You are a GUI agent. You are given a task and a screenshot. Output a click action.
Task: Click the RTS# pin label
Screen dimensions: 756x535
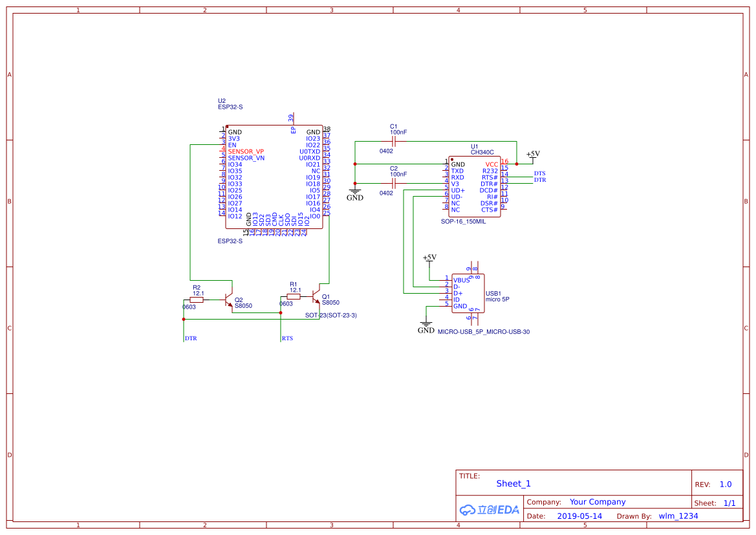(490, 177)
